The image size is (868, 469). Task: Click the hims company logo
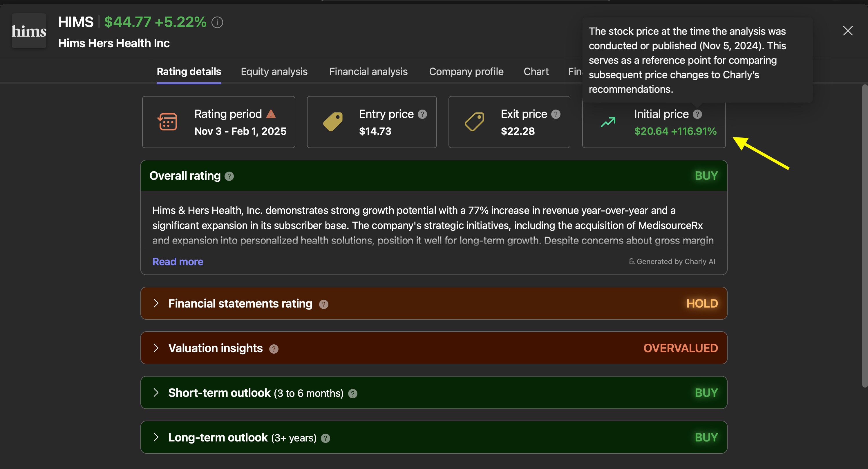click(29, 31)
